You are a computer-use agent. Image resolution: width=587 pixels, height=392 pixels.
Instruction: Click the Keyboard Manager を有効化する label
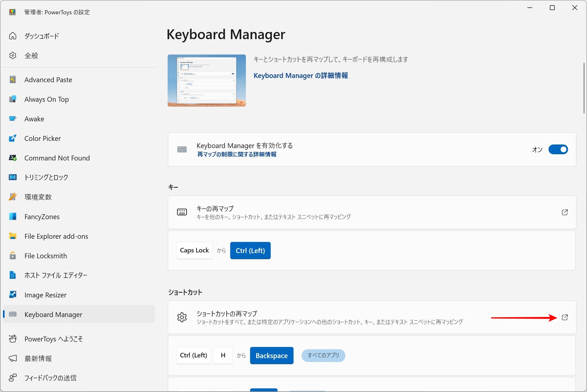[245, 145]
